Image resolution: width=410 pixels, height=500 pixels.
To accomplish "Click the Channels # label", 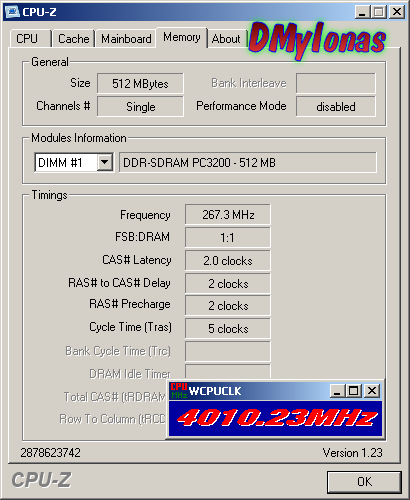I will point(63,106).
